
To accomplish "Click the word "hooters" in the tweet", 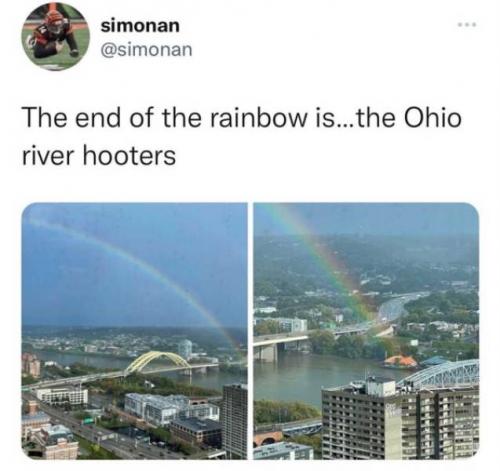I will coord(129,156).
